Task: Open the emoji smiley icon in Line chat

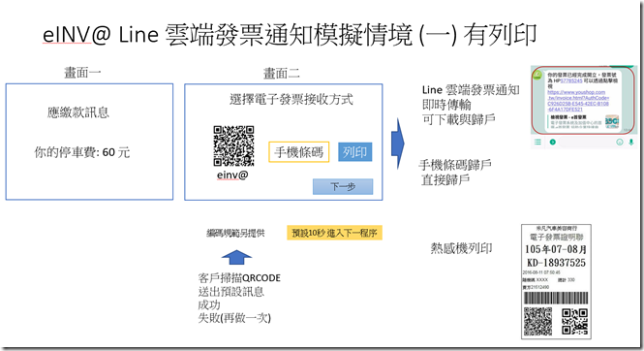Action: [x=620, y=142]
